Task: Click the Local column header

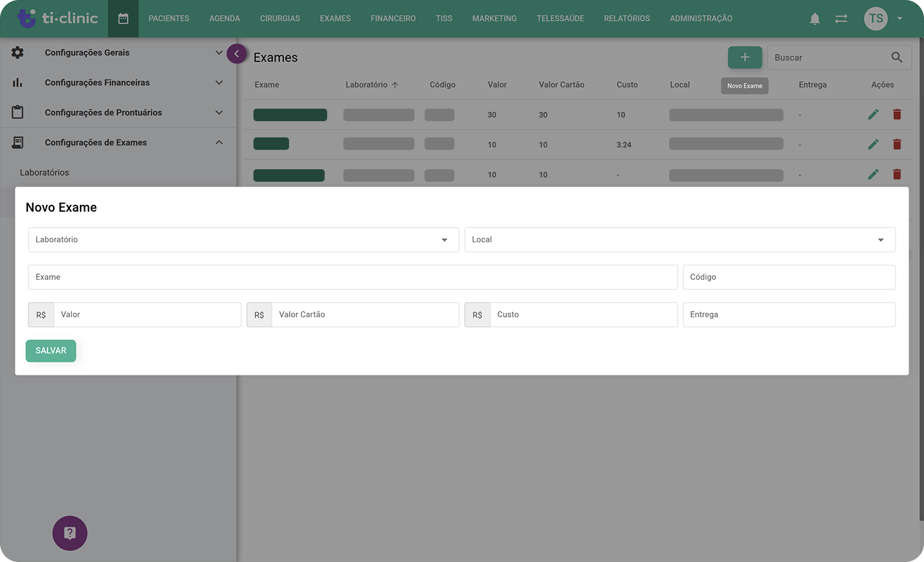Action: pyautogui.click(x=680, y=85)
